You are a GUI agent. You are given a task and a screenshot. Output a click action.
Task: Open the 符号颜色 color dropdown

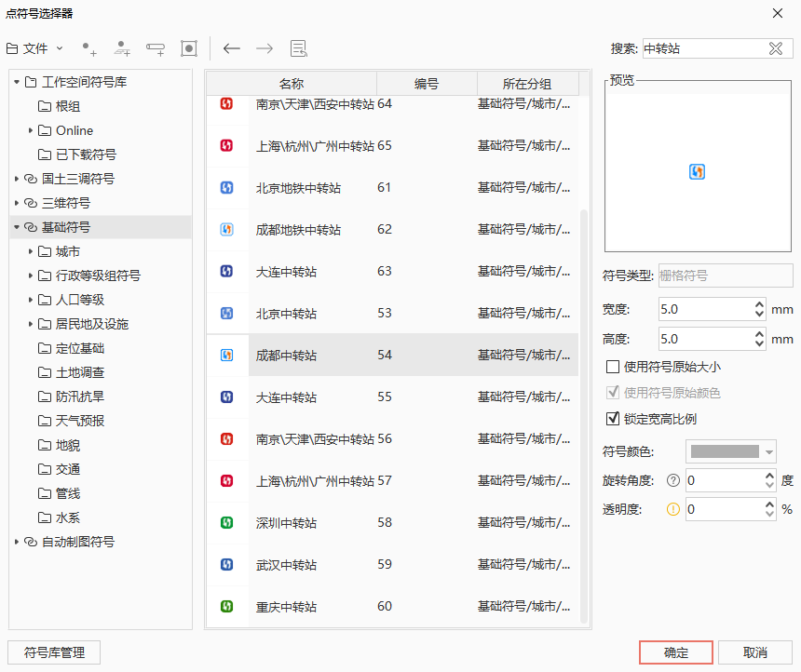(731, 452)
